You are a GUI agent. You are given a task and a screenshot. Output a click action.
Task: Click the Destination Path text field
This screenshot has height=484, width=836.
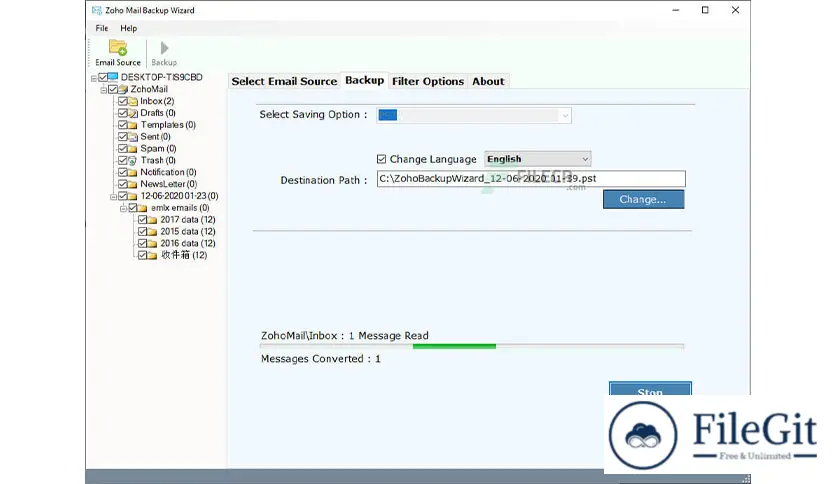531,179
